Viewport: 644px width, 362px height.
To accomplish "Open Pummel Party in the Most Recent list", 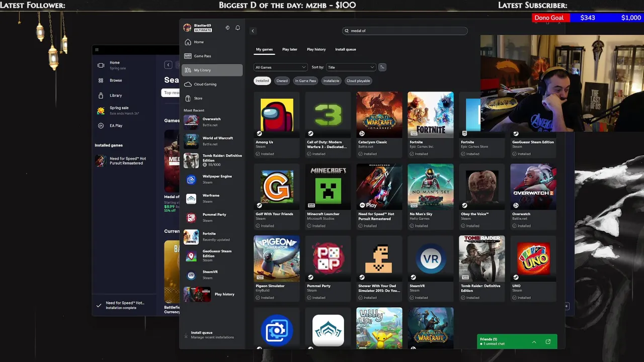I will pos(213,218).
